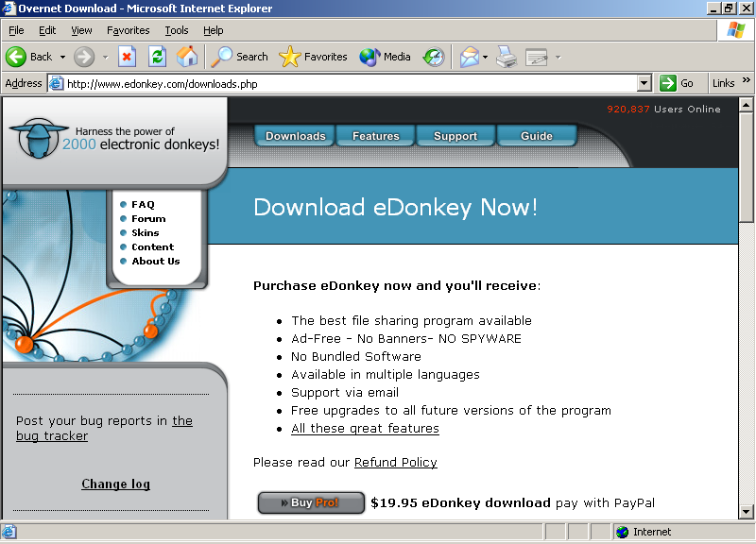Open the Content link

[x=152, y=246]
